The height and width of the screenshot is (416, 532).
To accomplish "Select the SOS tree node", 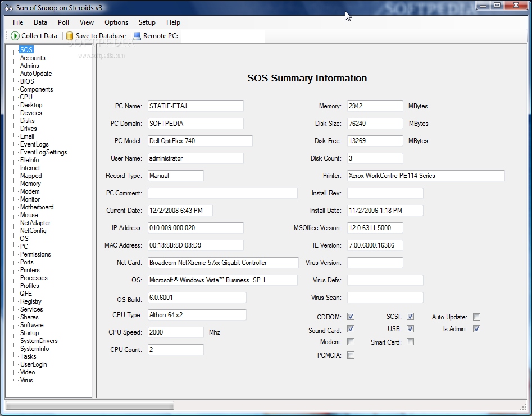I will (x=26, y=50).
